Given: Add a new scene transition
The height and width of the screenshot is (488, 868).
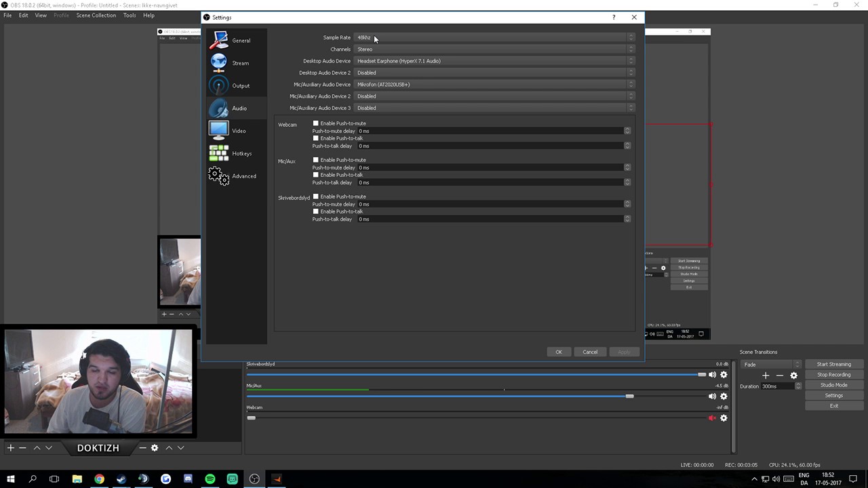Looking at the screenshot, I should click(x=766, y=375).
